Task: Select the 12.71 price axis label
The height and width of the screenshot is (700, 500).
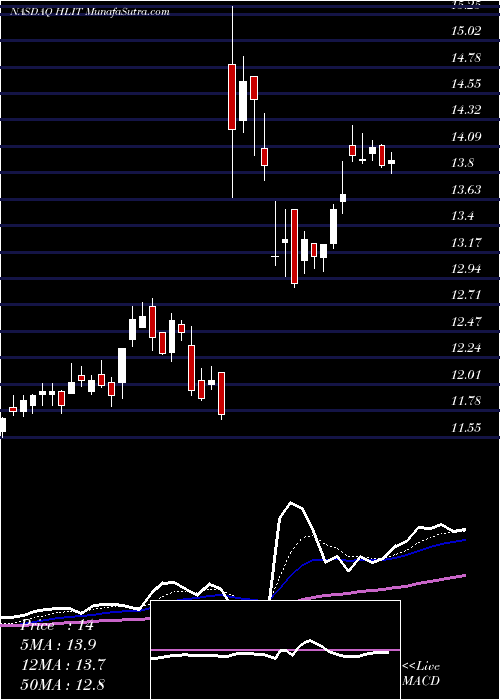Action: point(467,295)
